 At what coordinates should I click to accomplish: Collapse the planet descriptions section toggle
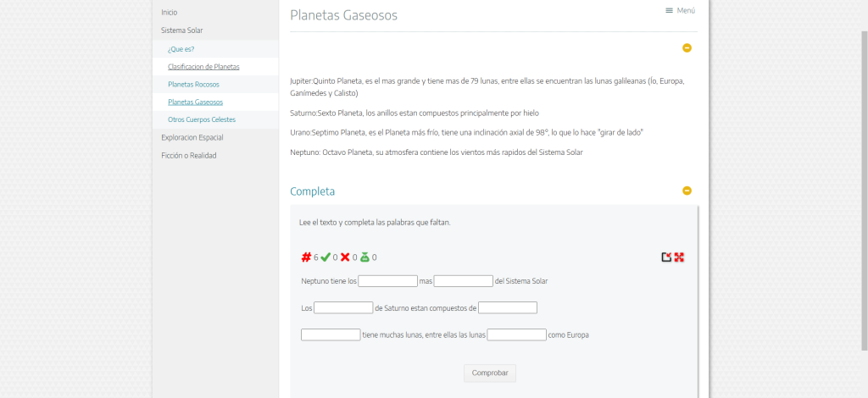click(687, 48)
